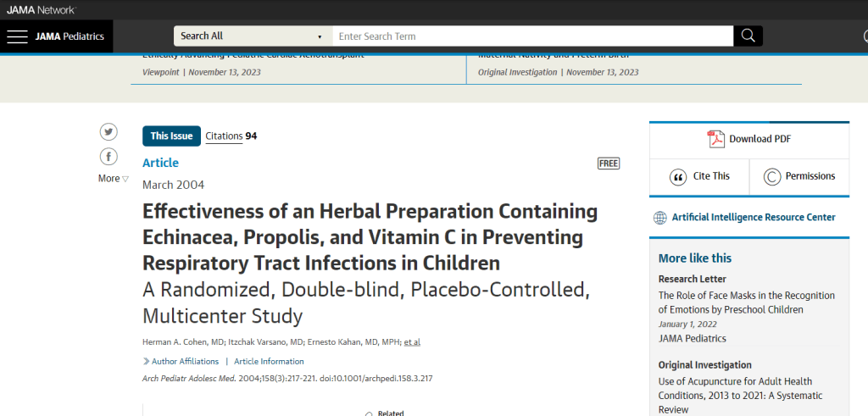Expand the et al author list
The height and width of the screenshot is (416, 868).
click(412, 342)
